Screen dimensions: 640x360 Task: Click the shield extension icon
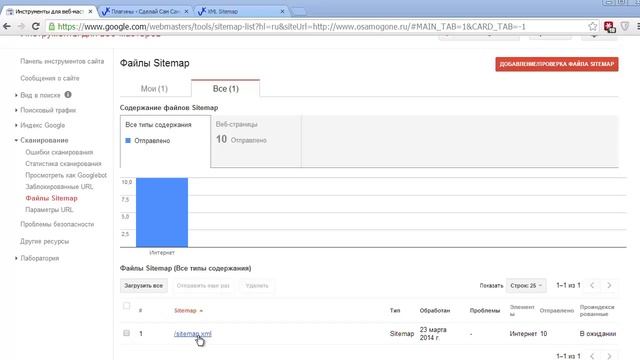click(624, 27)
